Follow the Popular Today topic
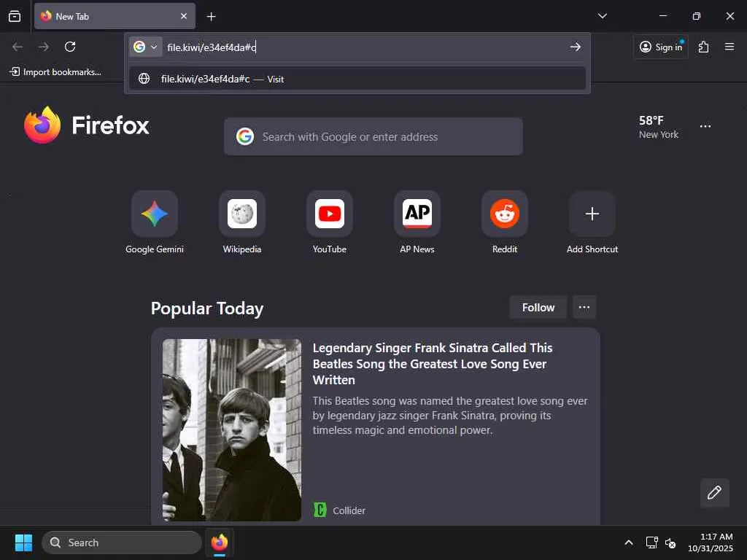This screenshot has height=560, width=747. point(538,308)
